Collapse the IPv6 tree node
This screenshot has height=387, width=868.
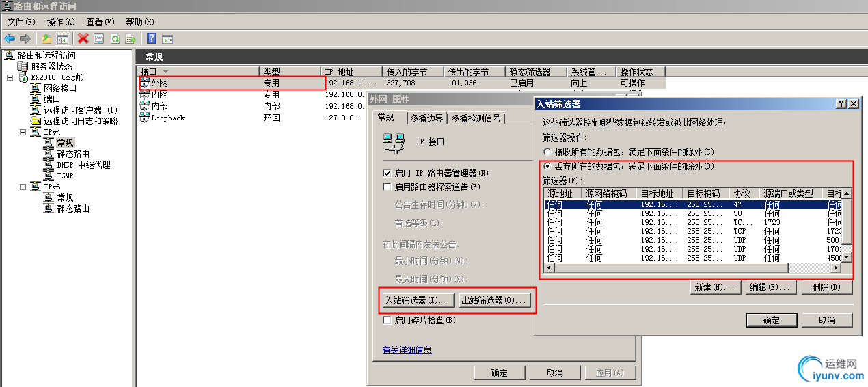coord(23,187)
